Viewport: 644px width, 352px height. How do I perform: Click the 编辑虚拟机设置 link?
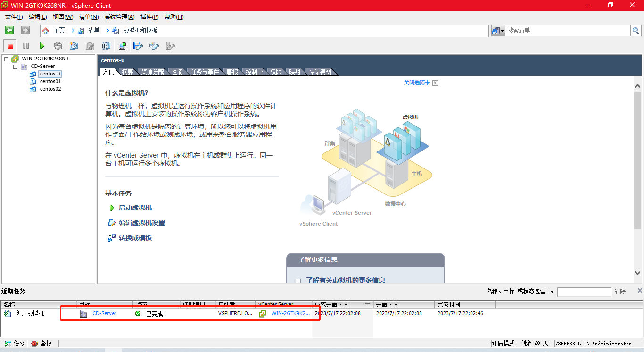tap(142, 223)
